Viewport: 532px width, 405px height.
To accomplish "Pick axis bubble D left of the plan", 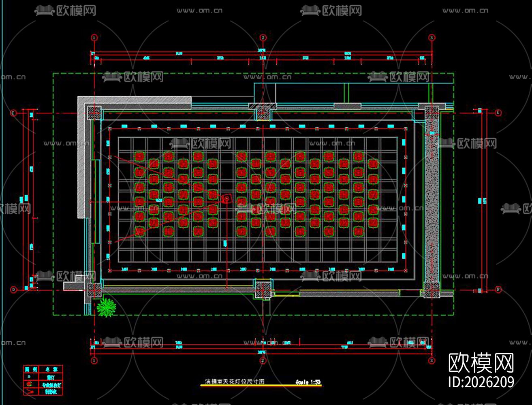I will pos(13,290).
